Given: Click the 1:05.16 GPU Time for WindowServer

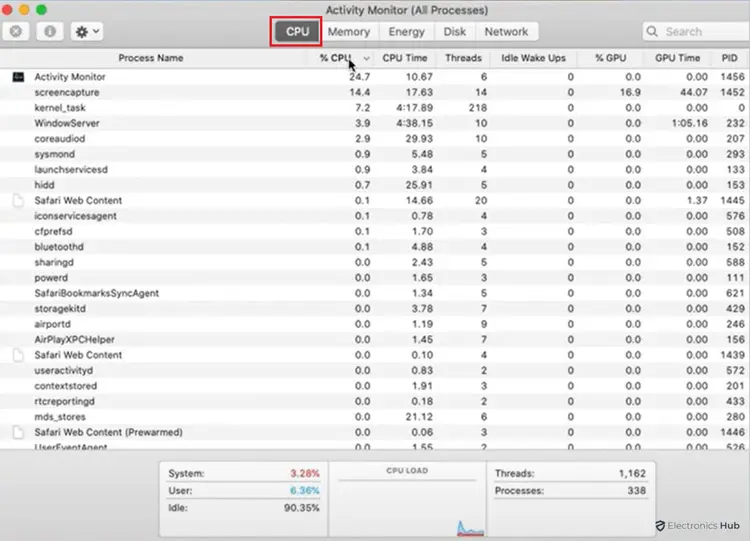Looking at the screenshot, I should [689, 123].
